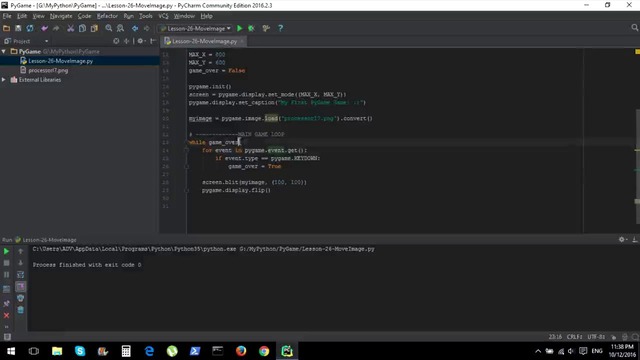Open Google Chrome from the taskbar
The width and height of the screenshot is (640, 360).
(264, 351)
